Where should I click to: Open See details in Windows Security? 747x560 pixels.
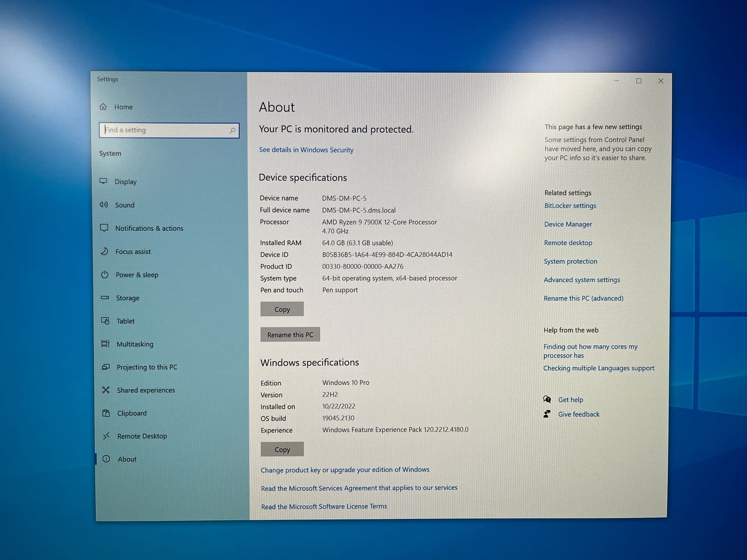click(x=306, y=150)
